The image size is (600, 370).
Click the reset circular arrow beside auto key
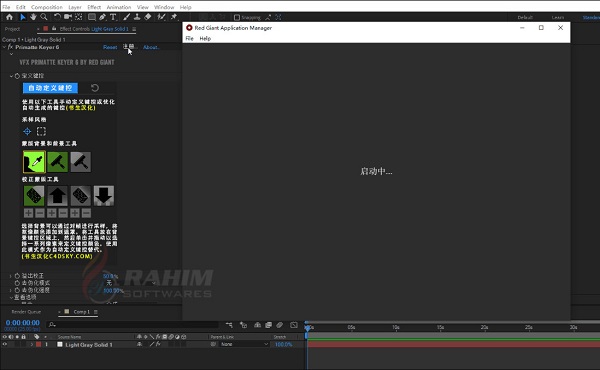coord(95,88)
